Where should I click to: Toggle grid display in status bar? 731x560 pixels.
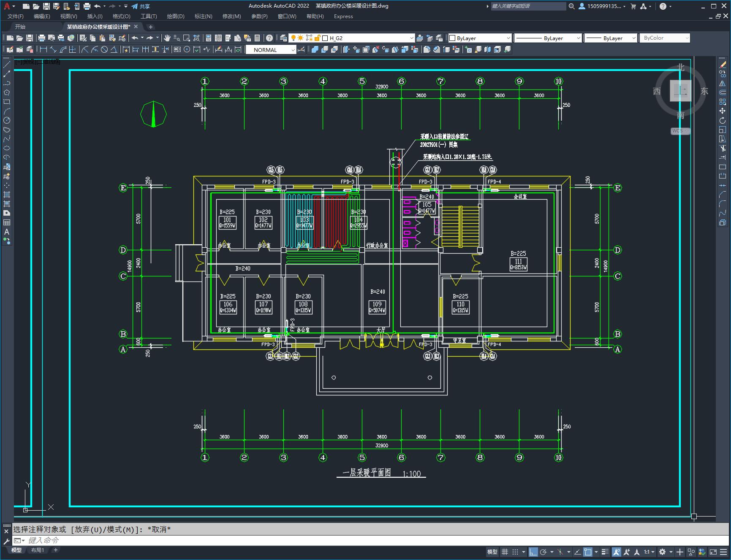[505, 552]
